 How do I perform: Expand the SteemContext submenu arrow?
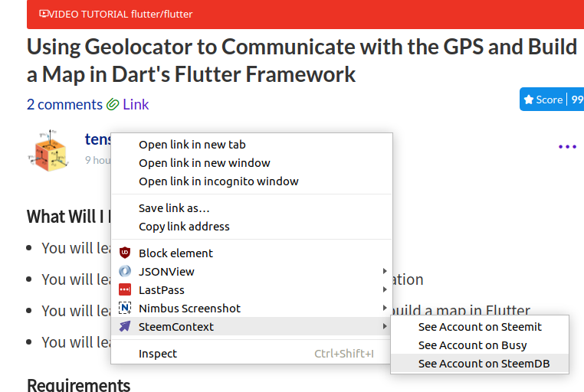click(385, 326)
